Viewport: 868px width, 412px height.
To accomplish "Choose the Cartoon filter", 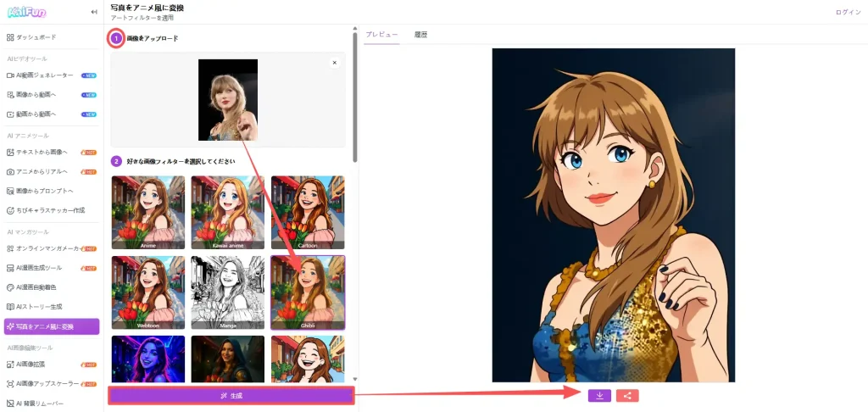I will [x=308, y=212].
